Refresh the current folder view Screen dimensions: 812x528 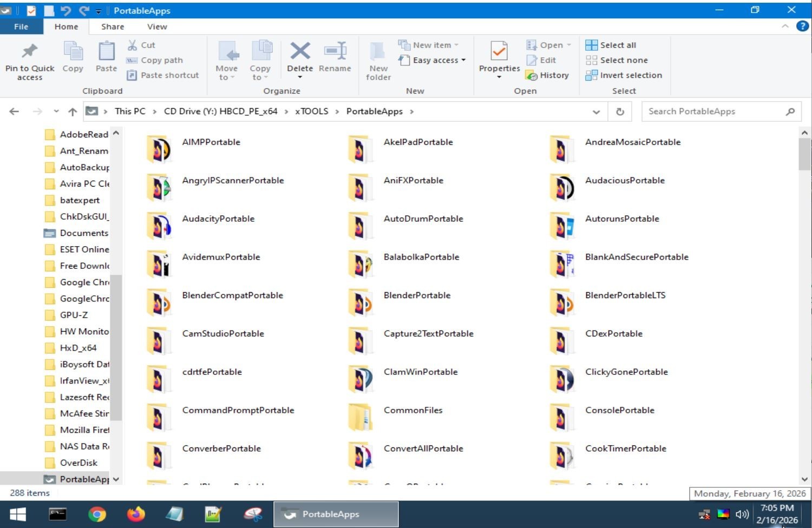point(620,111)
